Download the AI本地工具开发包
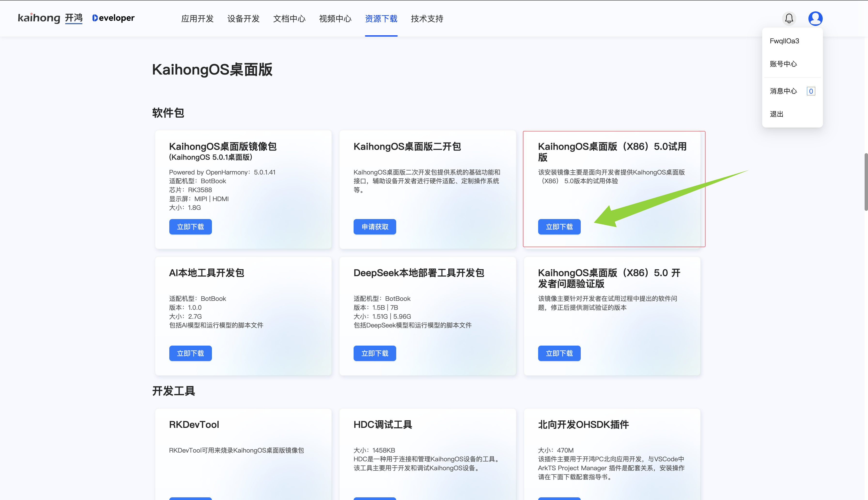 190,353
